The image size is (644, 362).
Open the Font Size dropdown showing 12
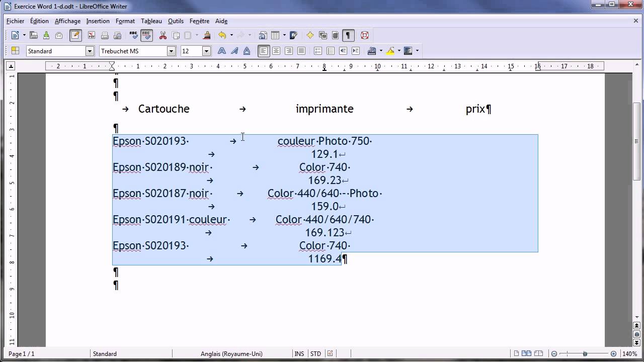coord(206,51)
